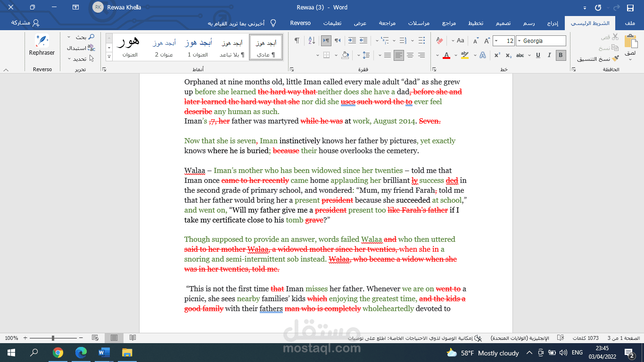Toggle bold formatting button
Screen dimensions: 644x362
[561, 55]
